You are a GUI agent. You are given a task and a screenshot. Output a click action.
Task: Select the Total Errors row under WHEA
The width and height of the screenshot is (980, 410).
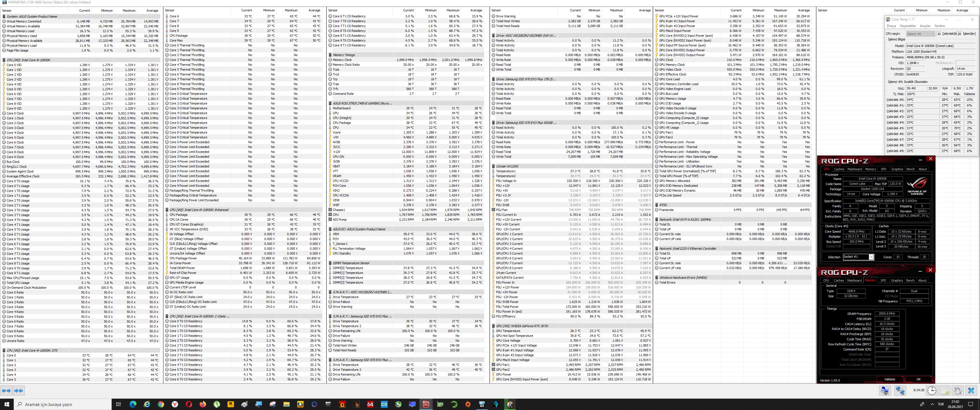734,283
